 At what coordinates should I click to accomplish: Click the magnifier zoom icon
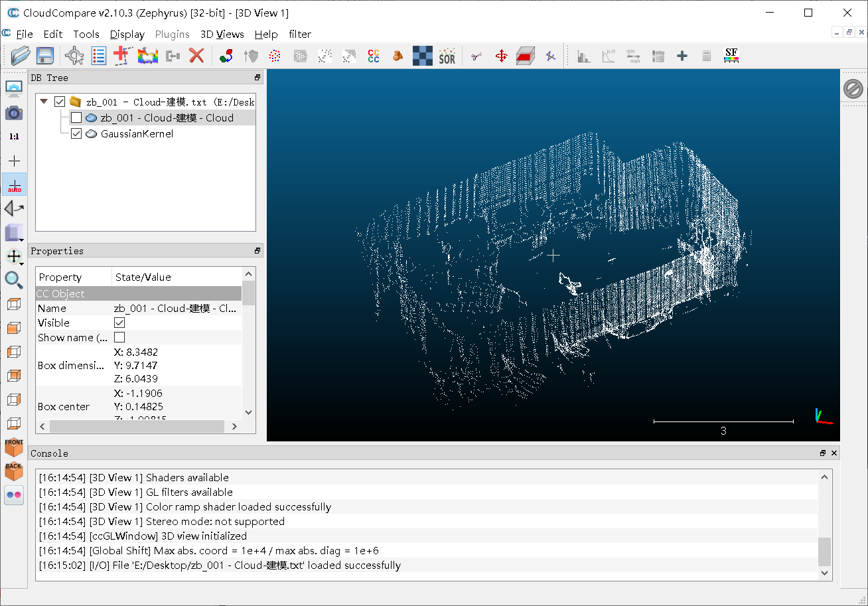[14, 279]
